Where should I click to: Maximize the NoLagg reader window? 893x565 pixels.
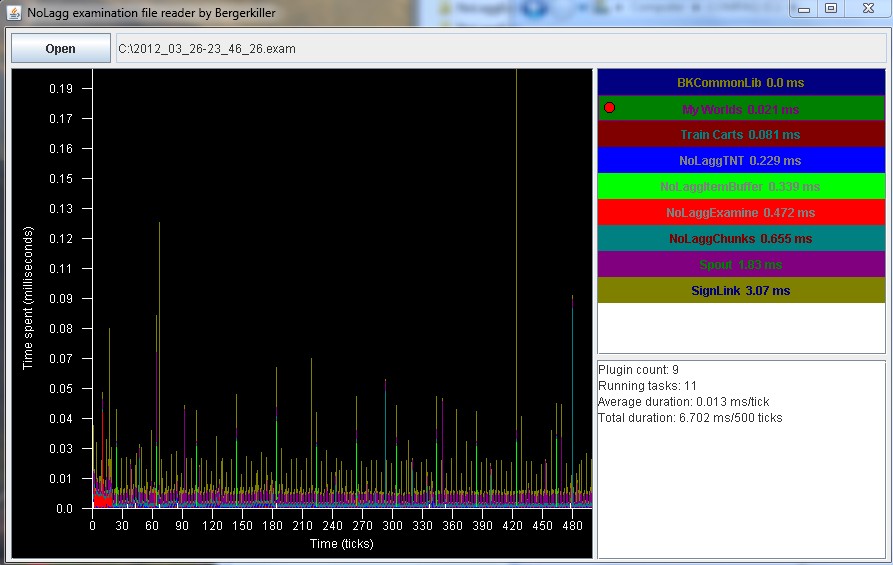tap(831, 9)
